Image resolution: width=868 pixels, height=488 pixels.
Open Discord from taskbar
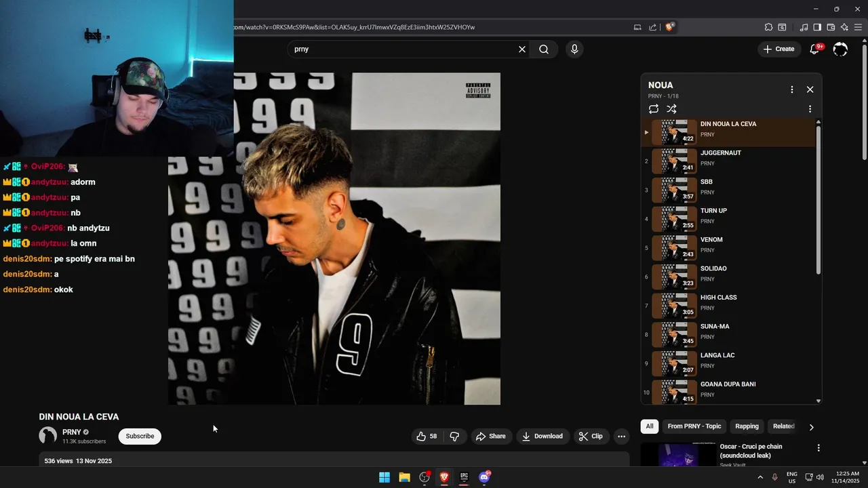point(484,477)
